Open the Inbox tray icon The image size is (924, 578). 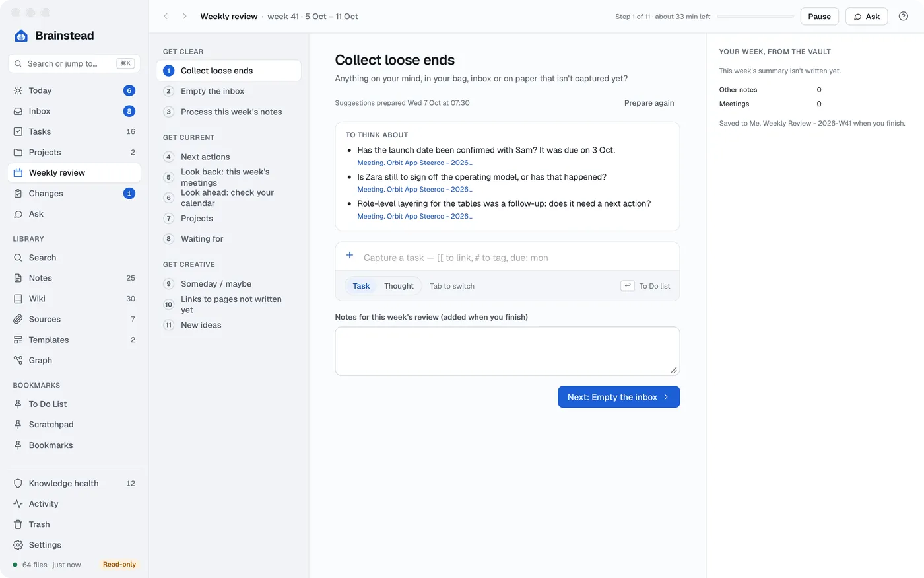click(x=18, y=111)
